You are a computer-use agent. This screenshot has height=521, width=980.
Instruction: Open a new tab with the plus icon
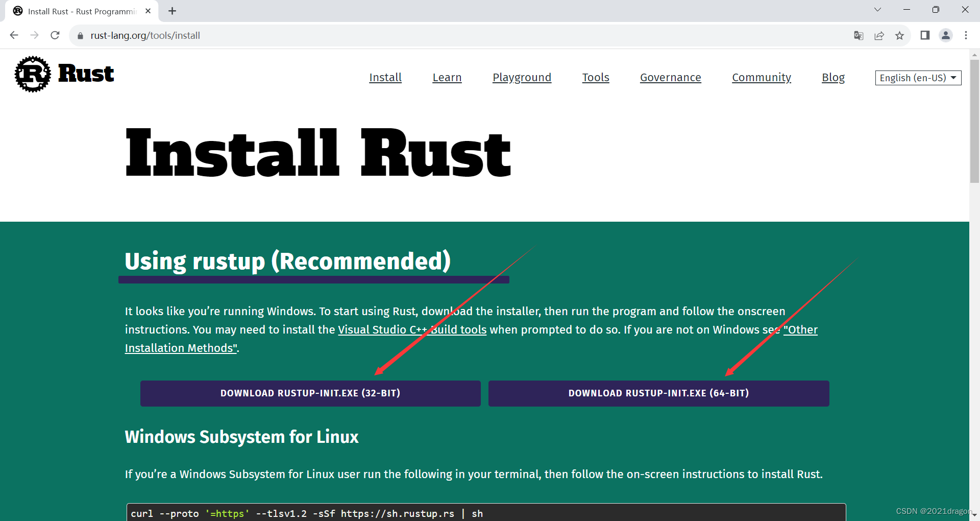click(173, 11)
